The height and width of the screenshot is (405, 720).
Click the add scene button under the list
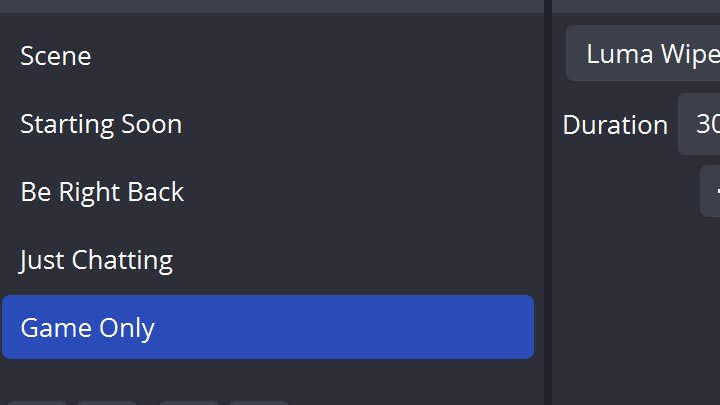37,402
